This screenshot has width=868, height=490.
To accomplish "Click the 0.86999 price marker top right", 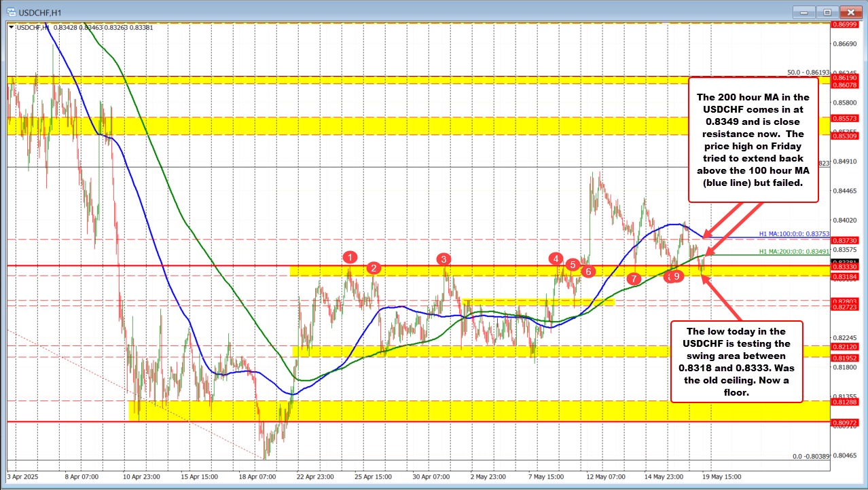I will 846,23.
